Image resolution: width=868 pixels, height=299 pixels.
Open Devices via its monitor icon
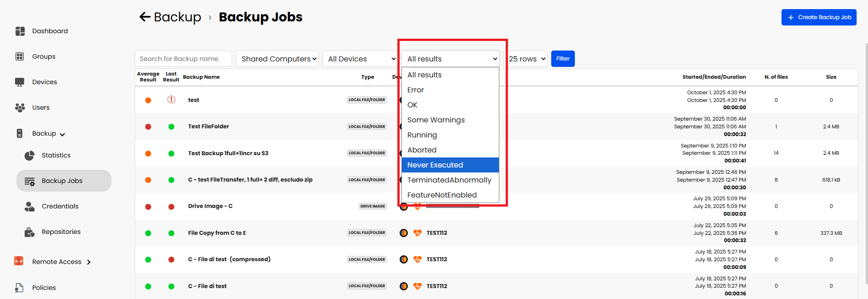coord(20,82)
